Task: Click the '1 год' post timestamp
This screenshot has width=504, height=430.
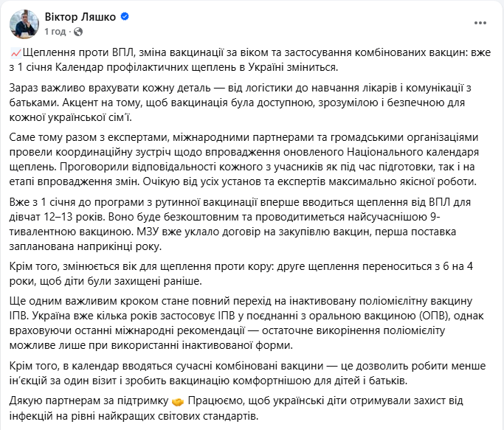Action: [55, 32]
